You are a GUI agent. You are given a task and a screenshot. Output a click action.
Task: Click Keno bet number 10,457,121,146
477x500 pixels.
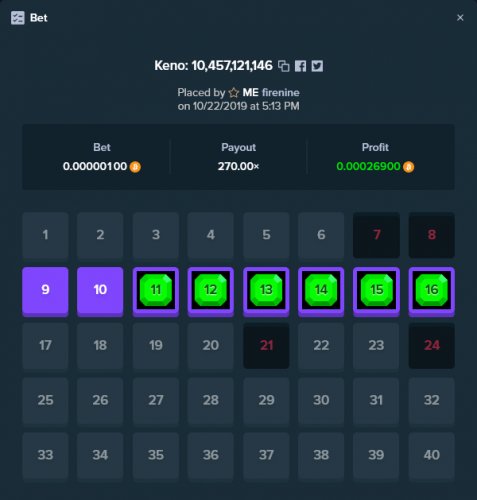232,66
